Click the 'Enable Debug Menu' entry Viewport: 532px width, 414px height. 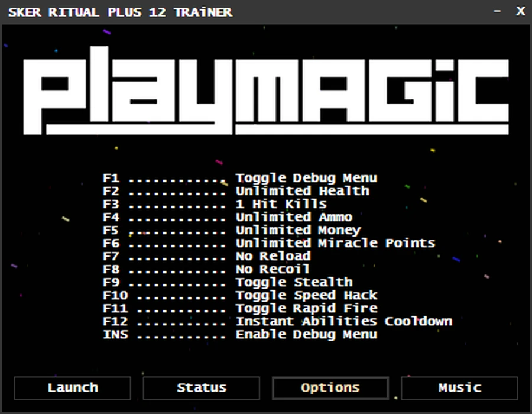point(306,334)
